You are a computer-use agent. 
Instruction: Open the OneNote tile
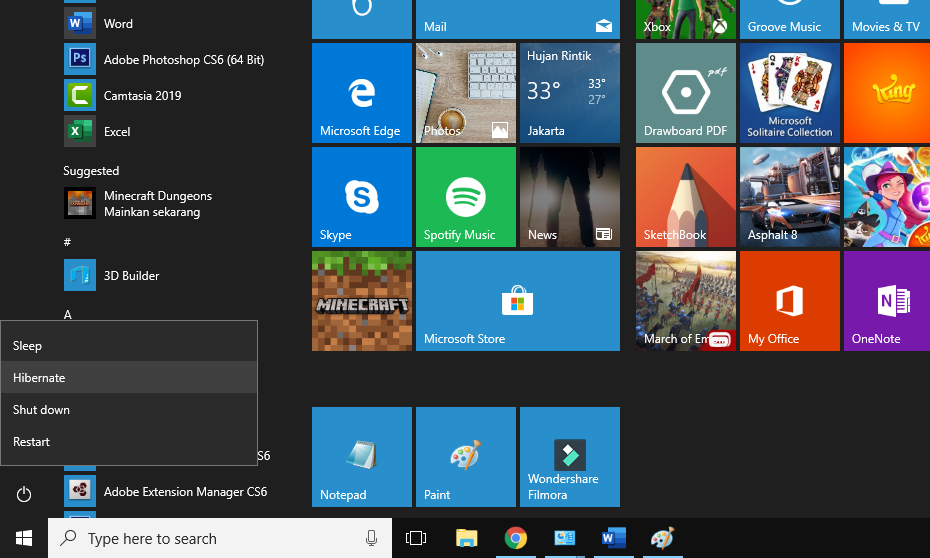tap(887, 301)
